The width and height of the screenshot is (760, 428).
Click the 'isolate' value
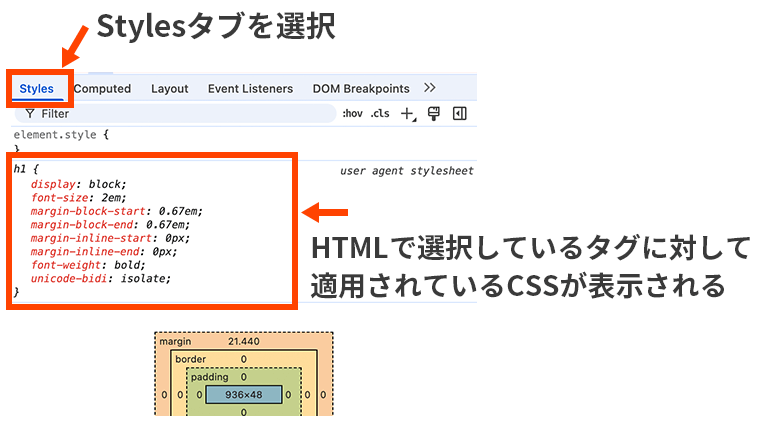click(x=143, y=279)
